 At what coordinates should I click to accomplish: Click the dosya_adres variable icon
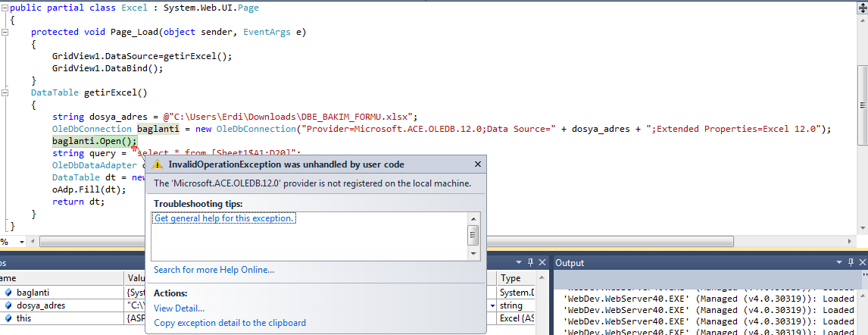coord(8,305)
